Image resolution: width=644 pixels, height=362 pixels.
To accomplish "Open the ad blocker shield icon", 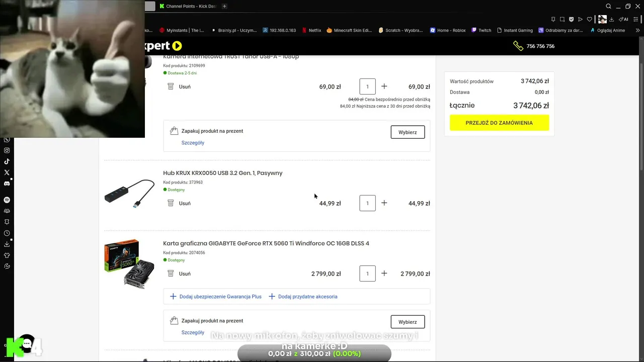I will pos(572,19).
